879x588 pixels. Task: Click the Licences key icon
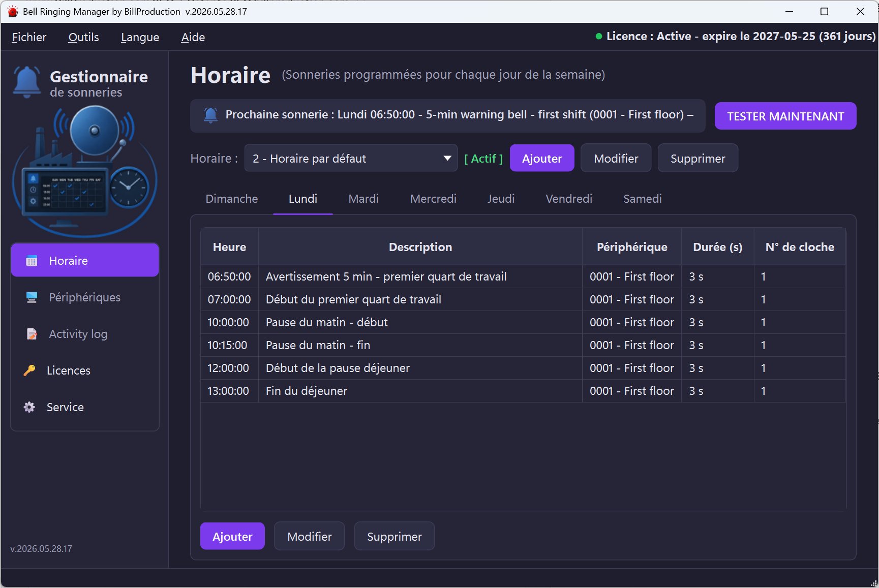click(29, 370)
